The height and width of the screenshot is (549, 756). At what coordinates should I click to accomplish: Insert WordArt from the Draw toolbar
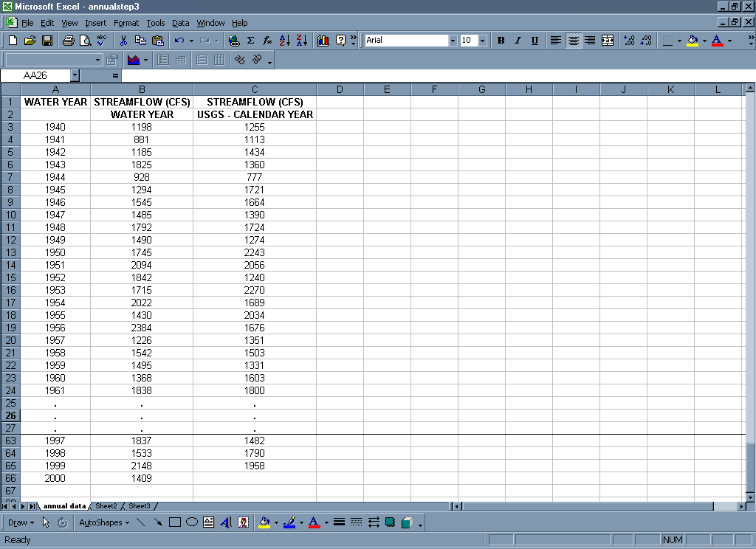click(226, 522)
